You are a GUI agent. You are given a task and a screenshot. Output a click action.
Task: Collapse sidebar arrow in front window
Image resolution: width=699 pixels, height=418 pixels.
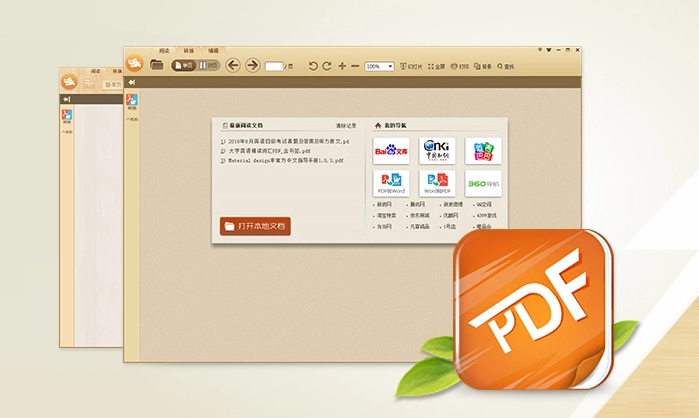tap(132, 82)
